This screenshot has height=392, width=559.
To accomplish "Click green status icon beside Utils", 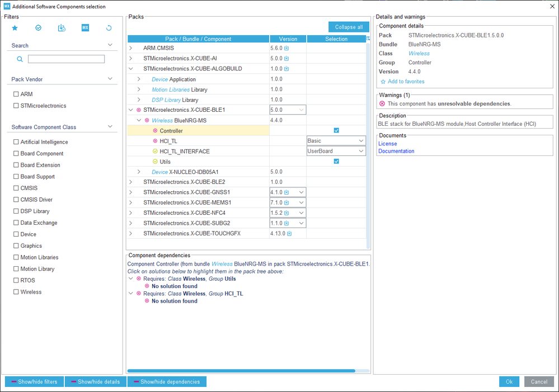I will [x=155, y=162].
